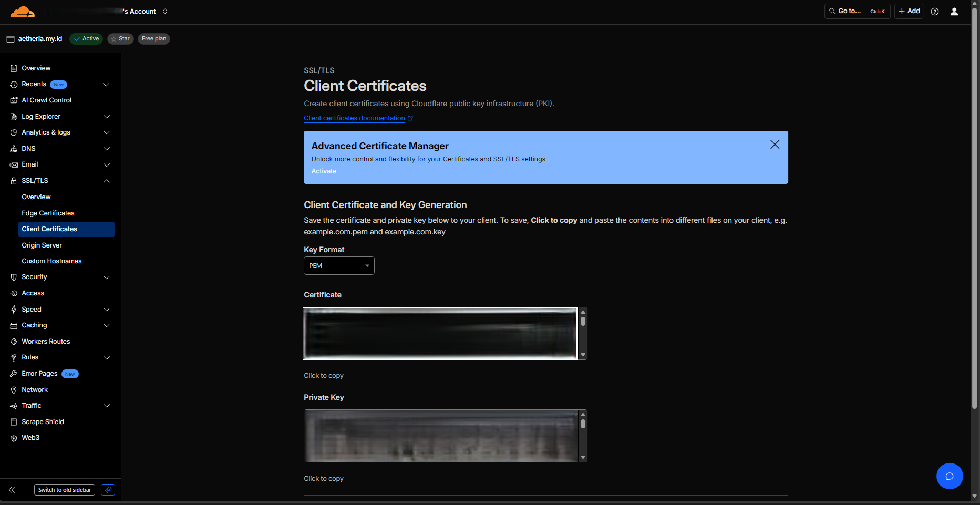Screen dimensions: 980x505
Task: Open Client certificates documentation
Action: [x=355, y=118]
